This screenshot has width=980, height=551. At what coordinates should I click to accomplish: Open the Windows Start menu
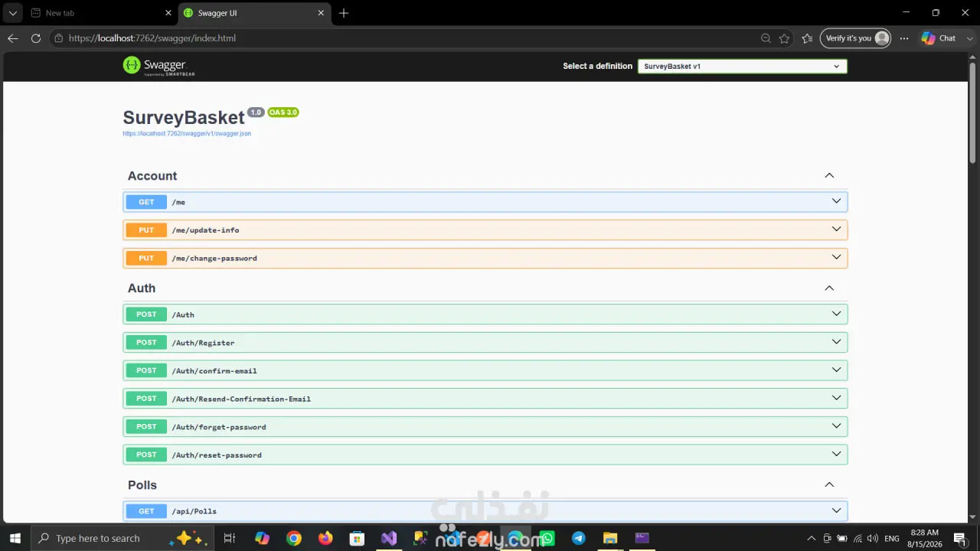pyautogui.click(x=15, y=538)
